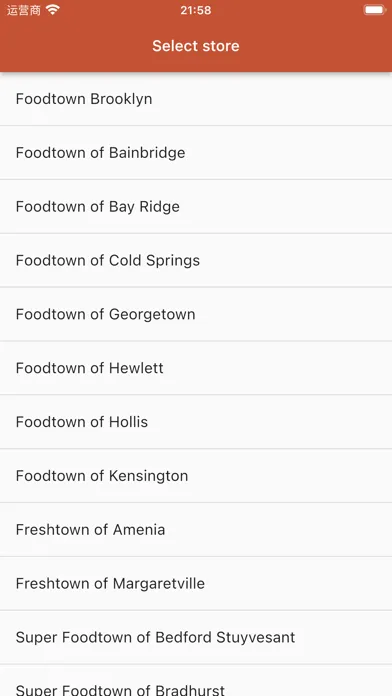Screen dimensions: 392x696
Task: Click the empty area right of Foodtown of Hollis row
Action: 289,422
